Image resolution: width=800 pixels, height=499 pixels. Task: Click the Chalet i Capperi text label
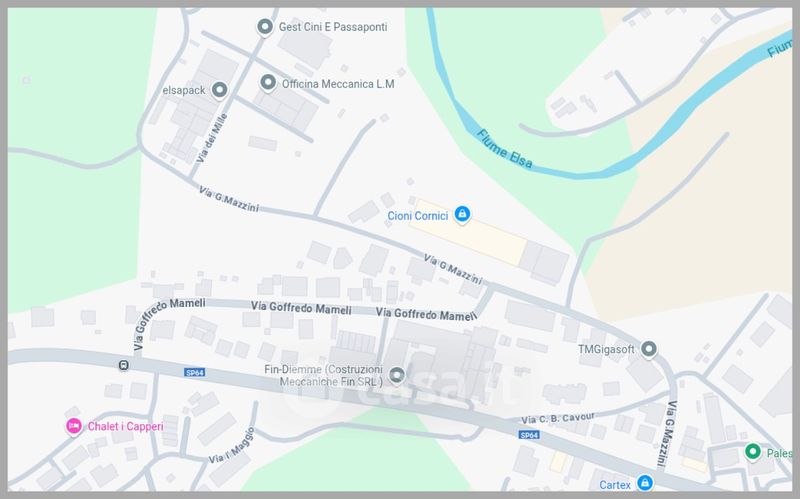(x=126, y=427)
